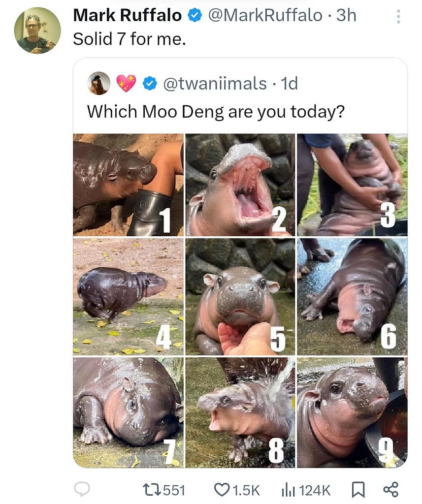Click the Mark Ruffalo display name

click(x=127, y=16)
